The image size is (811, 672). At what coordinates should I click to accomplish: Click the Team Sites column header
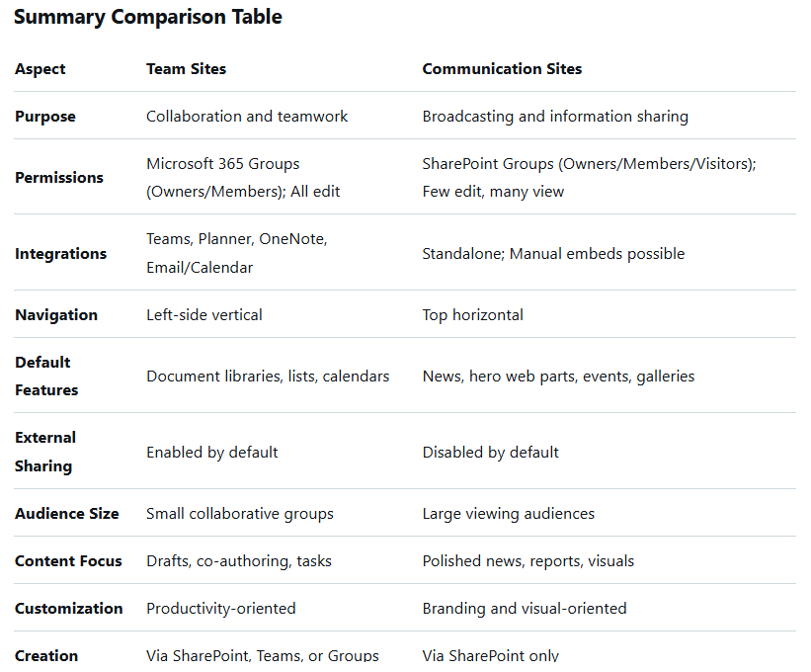[x=186, y=69]
